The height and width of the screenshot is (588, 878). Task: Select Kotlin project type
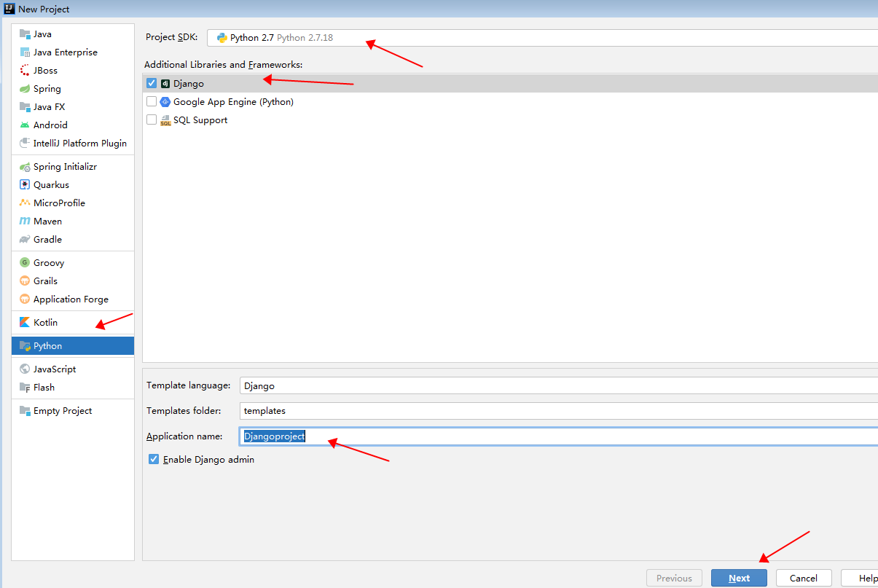73,323
